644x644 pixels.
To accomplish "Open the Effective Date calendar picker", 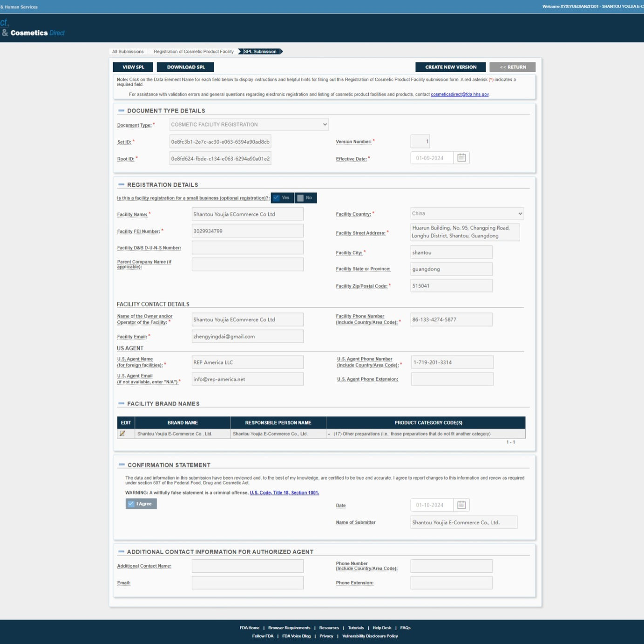I will [x=461, y=158].
